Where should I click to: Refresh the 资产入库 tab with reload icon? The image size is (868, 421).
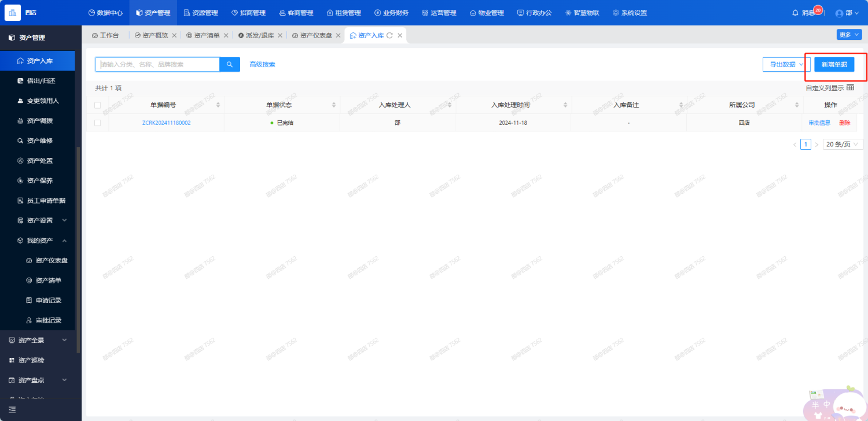(x=389, y=35)
